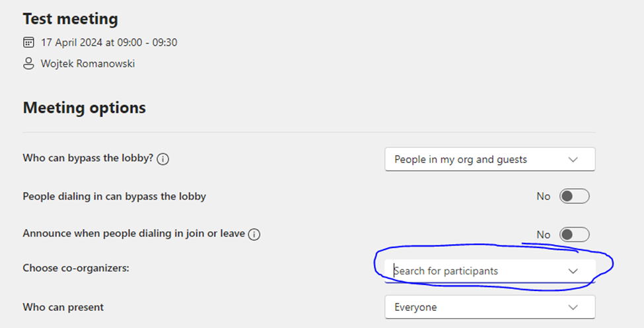Click the 'Who can bypass the lobby?' label
This screenshot has width=644, height=328.
click(x=88, y=158)
